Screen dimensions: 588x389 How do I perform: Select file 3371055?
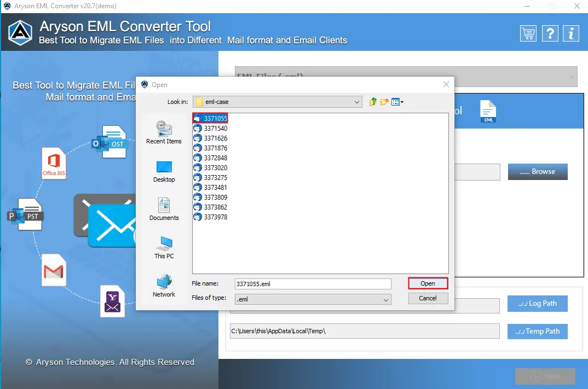click(210, 118)
